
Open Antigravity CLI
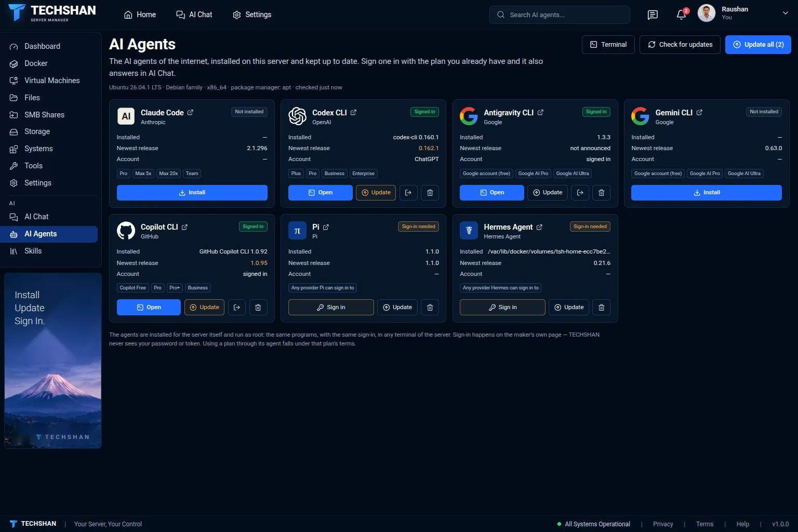tap(492, 193)
